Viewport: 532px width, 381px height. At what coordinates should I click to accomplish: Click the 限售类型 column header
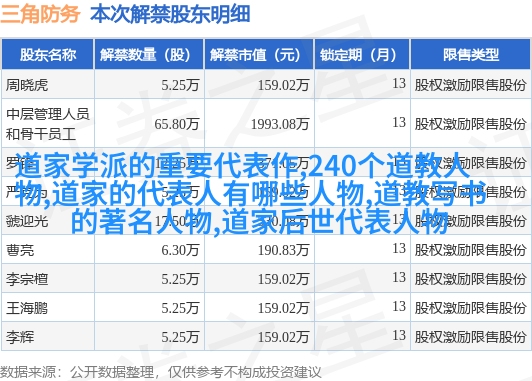click(470, 54)
